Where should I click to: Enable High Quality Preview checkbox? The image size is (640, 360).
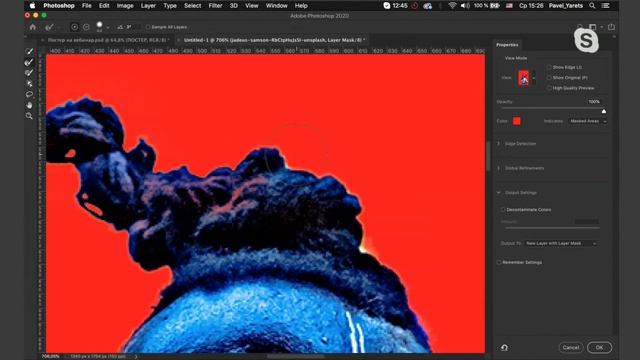tap(549, 88)
